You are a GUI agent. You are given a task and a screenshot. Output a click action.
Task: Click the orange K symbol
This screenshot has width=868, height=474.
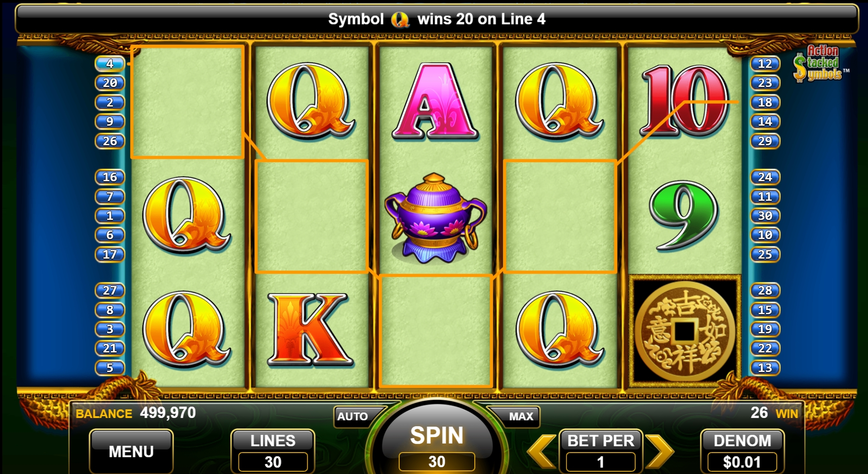pos(310,329)
